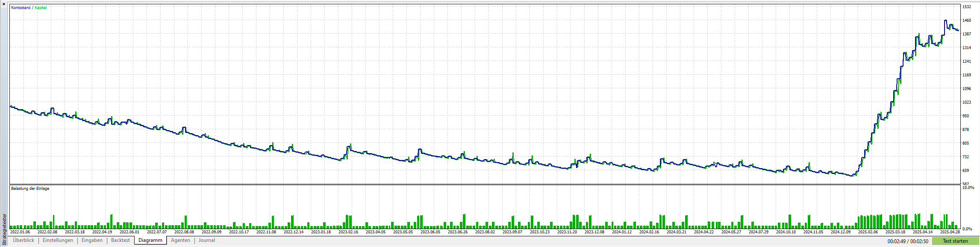Select the Diagramm tab
This screenshot has width=980, height=247.
click(x=150, y=241)
